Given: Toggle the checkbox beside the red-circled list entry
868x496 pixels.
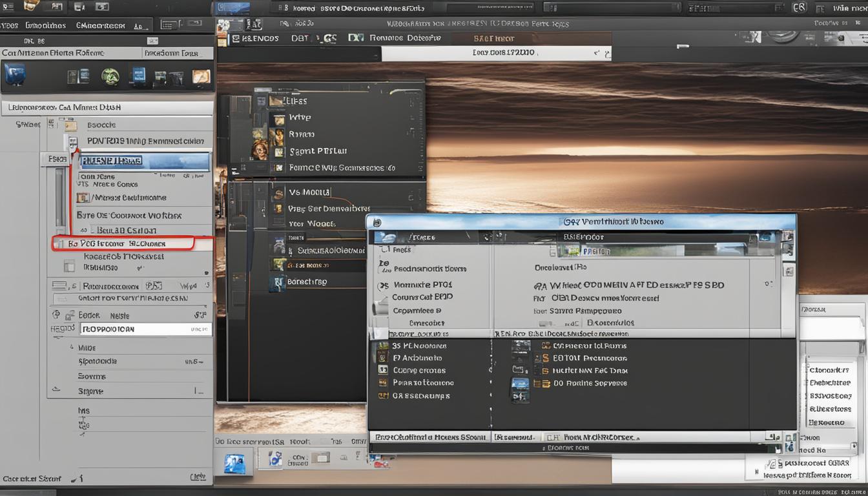Looking at the screenshot, I should pos(59,243).
